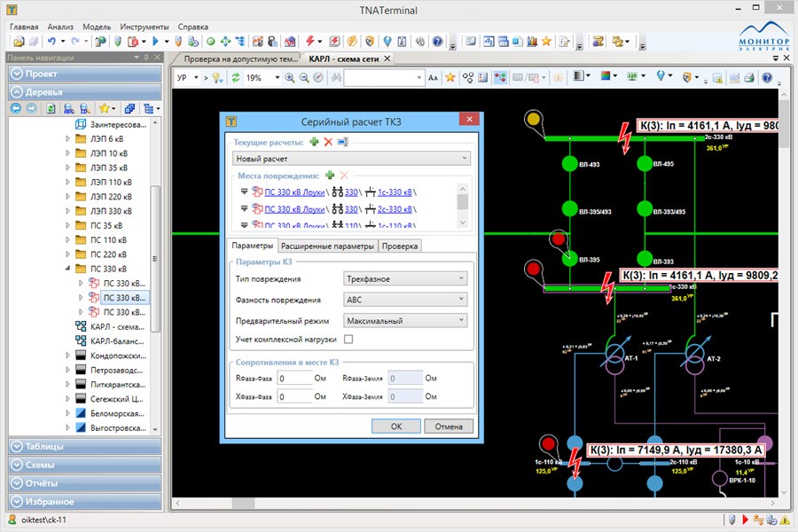Open the Предварительный режим dropdown
798x532 pixels.
click(x=405, y=320)
